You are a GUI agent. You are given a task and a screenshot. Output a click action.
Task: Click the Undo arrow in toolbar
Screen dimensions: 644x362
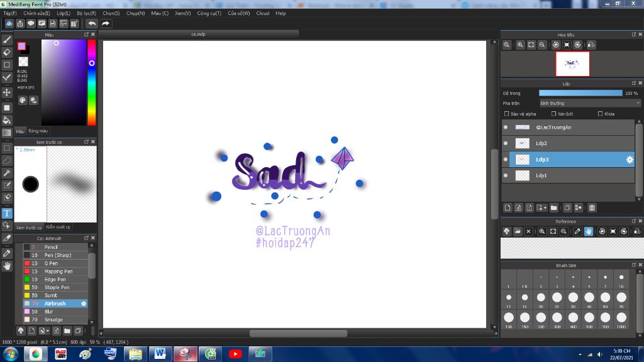point(92,23)
